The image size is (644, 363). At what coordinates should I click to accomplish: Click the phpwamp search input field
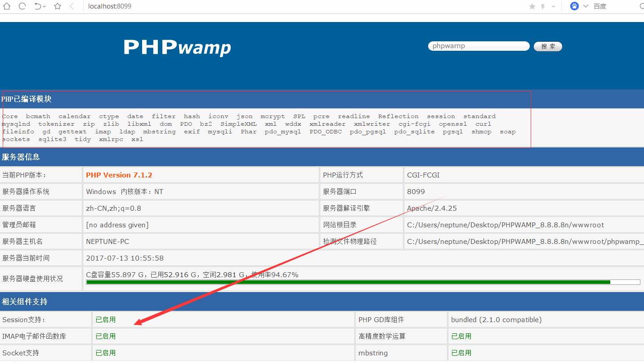[x=479, y=46]
